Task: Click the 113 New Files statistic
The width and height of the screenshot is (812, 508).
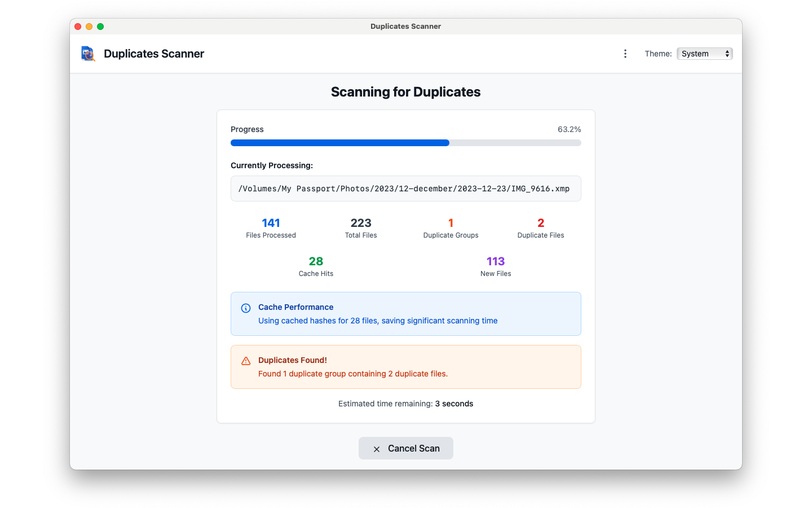Action: coord(496,266)
